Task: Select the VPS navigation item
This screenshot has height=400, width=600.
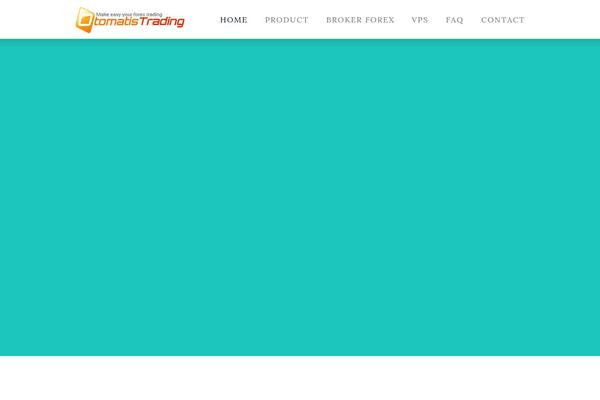Action: (420, 20)
